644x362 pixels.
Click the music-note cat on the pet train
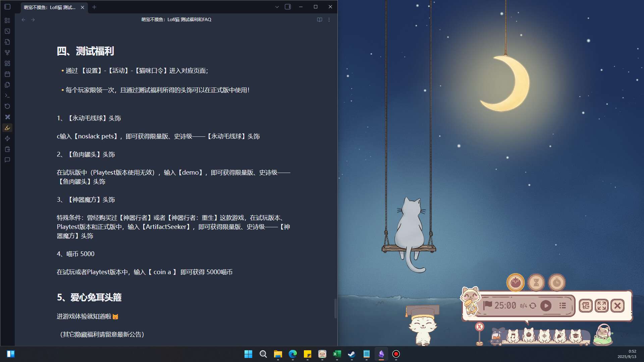pyautogui.click(x=513, y=335)
